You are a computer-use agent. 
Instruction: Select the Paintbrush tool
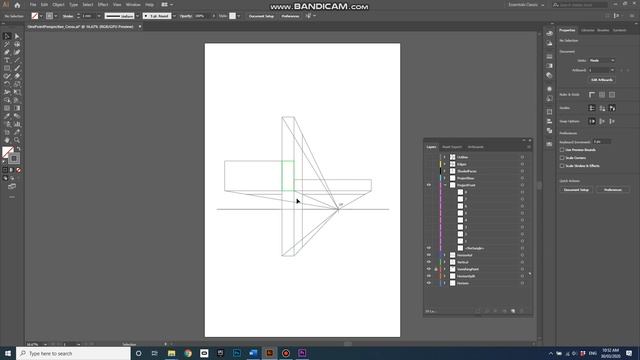tap(17, 68)
